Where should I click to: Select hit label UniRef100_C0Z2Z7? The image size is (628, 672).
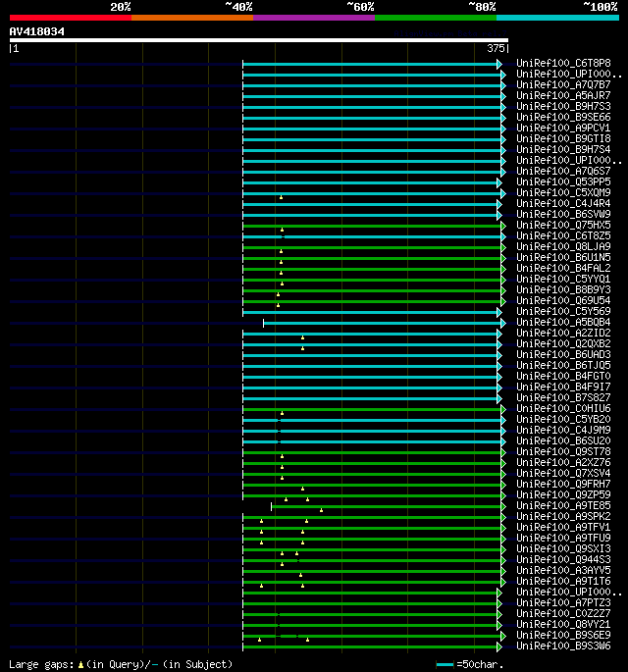(563, 613)
